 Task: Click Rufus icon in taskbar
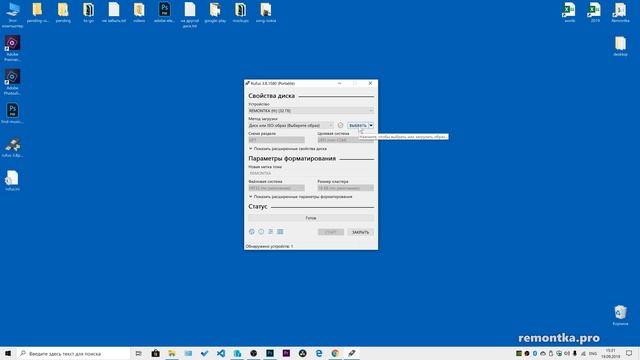point(351,353)
